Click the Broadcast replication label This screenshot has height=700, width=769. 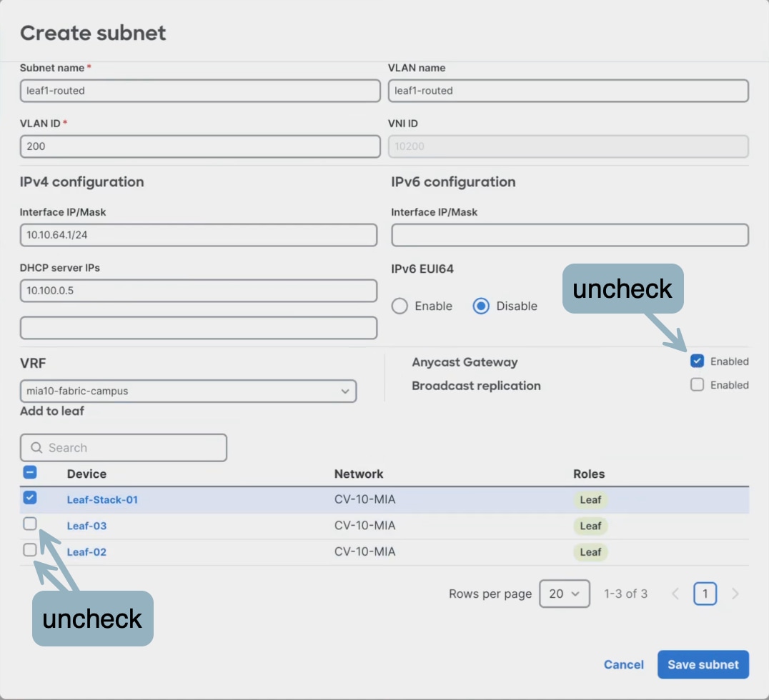pos(476,385)
